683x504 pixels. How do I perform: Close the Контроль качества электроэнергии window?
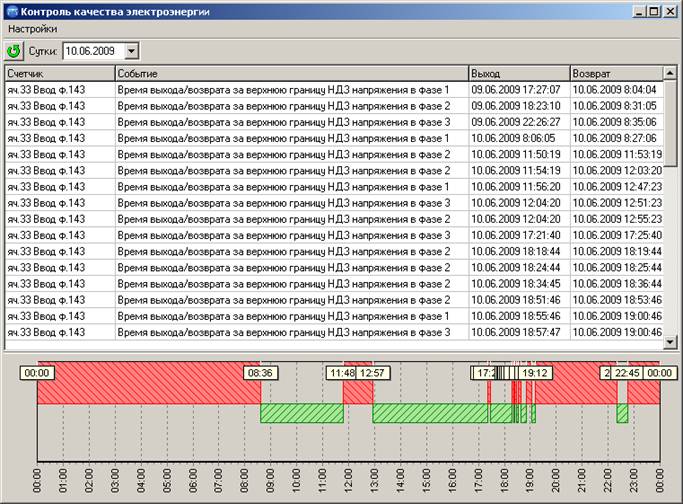pyautogui.click(x=670, y=12)
